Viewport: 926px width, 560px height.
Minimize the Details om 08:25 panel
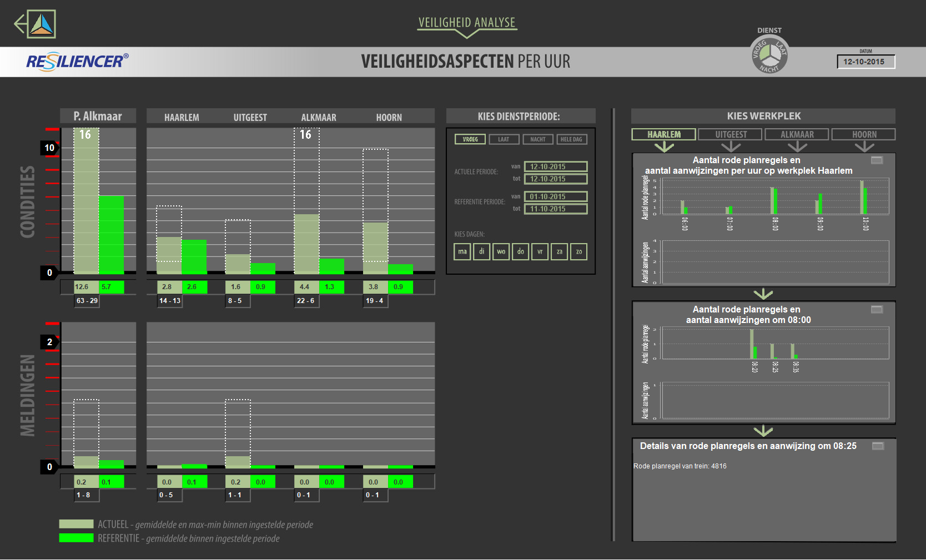878,446
